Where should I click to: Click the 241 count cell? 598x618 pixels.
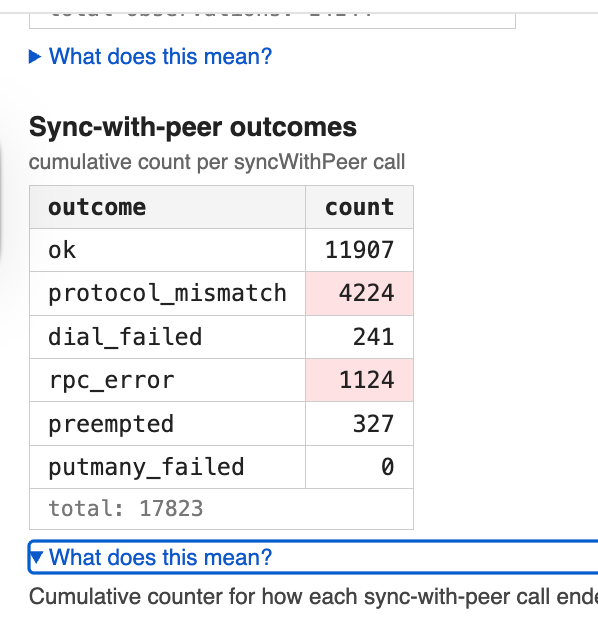tap(359, 337)
